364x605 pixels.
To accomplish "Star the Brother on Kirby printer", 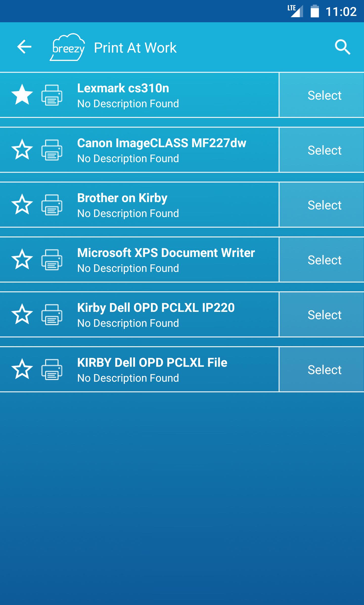I will [22, 204].
